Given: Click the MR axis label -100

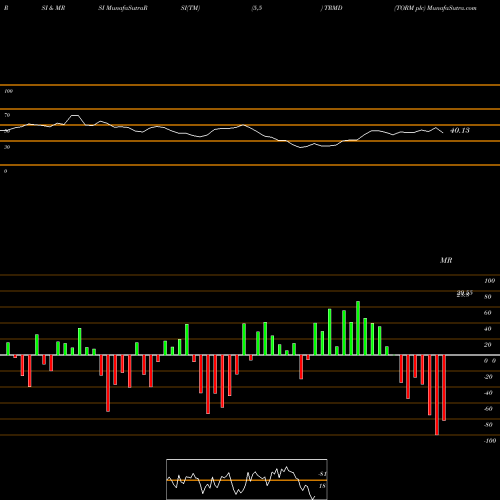Looking at the screenshot, I should 490,441.
